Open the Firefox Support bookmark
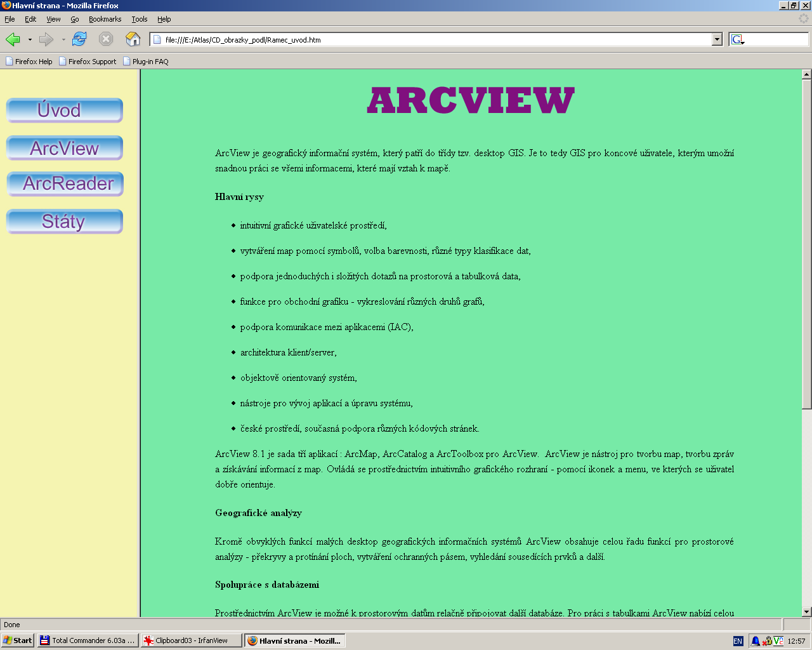Screen dimensions: 812x650 pos(88,62)
